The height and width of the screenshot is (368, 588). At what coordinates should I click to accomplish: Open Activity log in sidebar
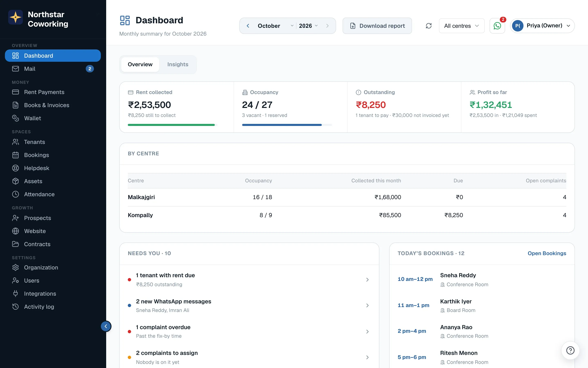click(53, 307)
